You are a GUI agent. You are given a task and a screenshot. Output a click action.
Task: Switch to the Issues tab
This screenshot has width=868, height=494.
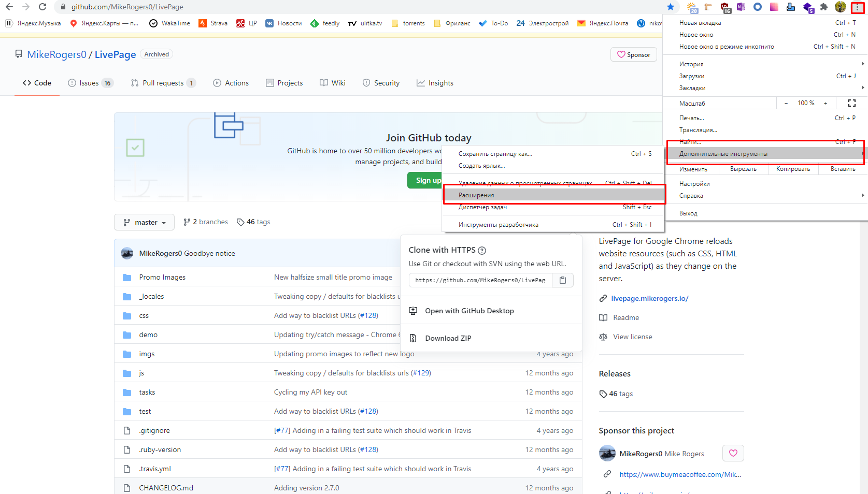[91, 83]
